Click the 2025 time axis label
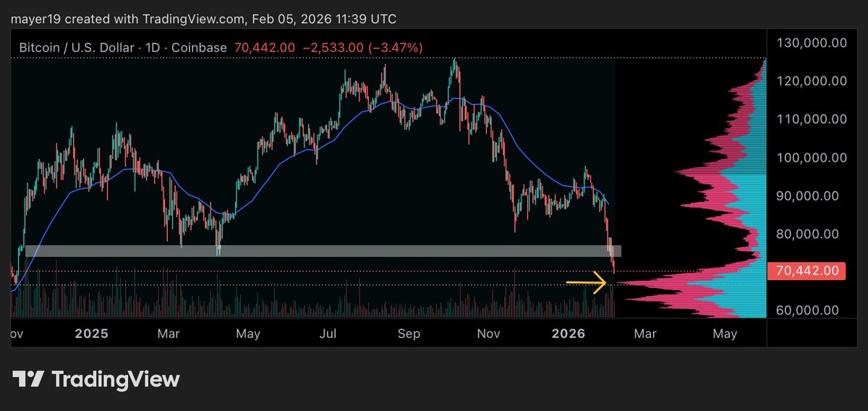The width and height of the screenshot is (868, 411). point(92,334)
